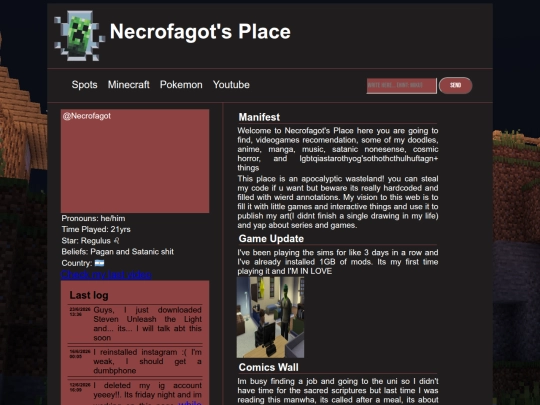Click the 16/6/2026 log timestamp
Screen dimensions: 540x405
point(80,354)
